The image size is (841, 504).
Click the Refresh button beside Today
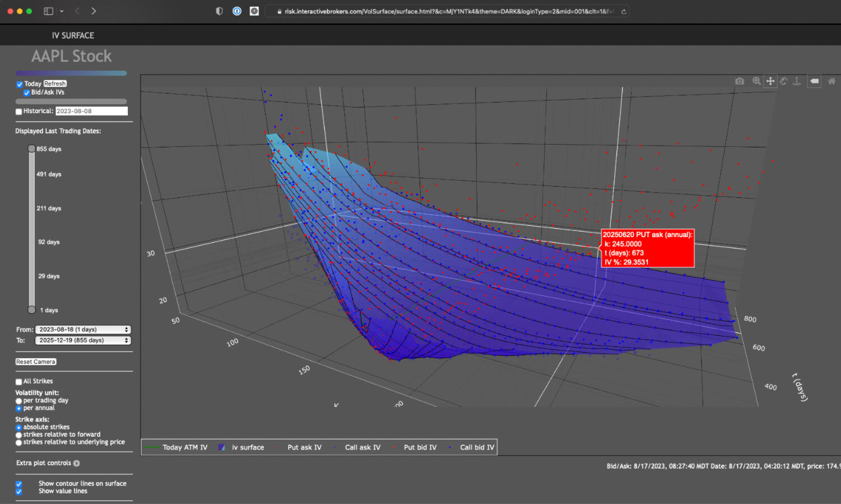click(55, 84)
